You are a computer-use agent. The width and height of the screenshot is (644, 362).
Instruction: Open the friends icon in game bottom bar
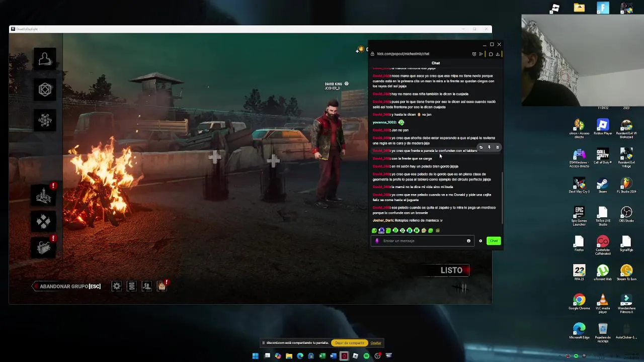(146, 286)
